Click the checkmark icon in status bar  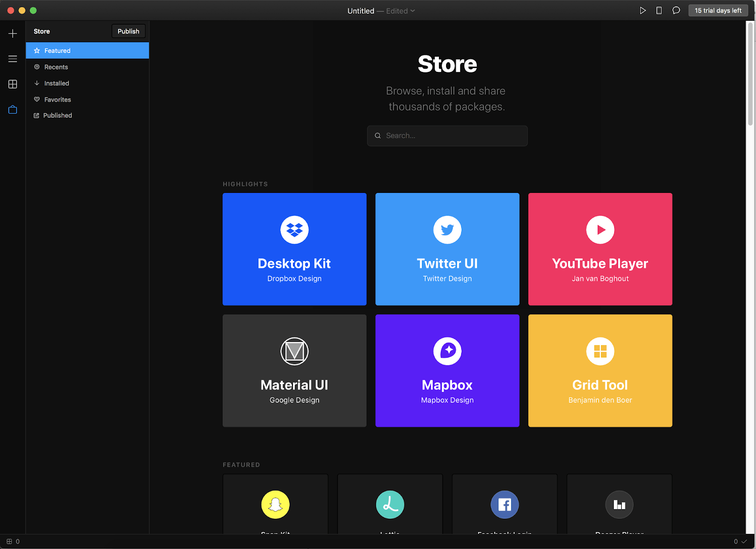[744, 541]
